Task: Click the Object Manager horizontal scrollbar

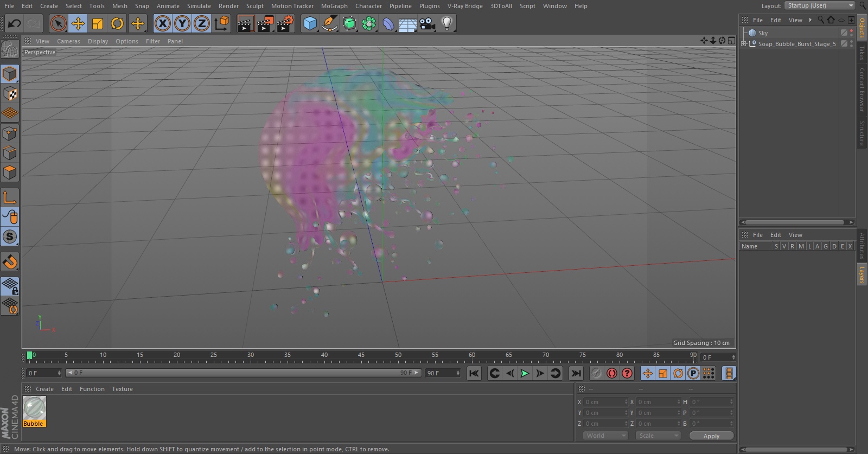Action: (x=797, y=222)
